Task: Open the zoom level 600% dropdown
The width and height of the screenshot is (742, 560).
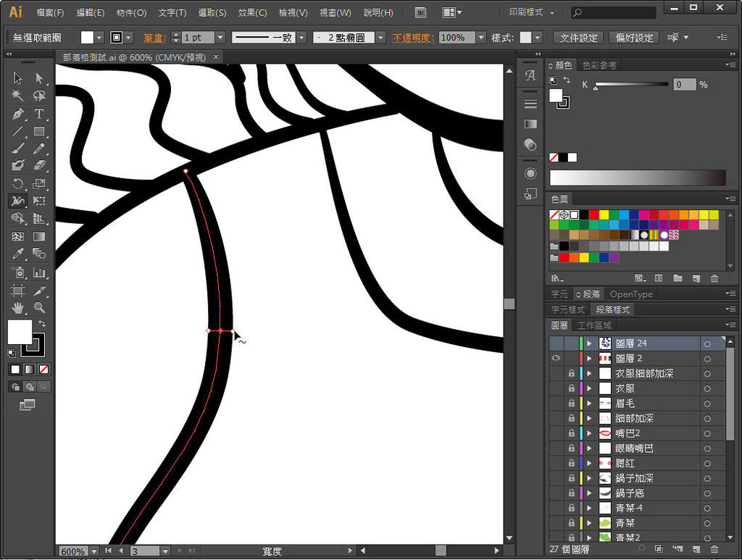Action: (x=93, y=551)
